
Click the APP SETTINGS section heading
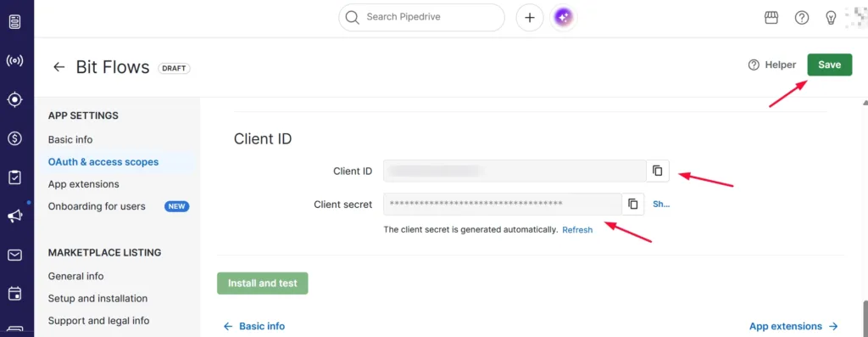pyautogui.click(x=84, y=115)
